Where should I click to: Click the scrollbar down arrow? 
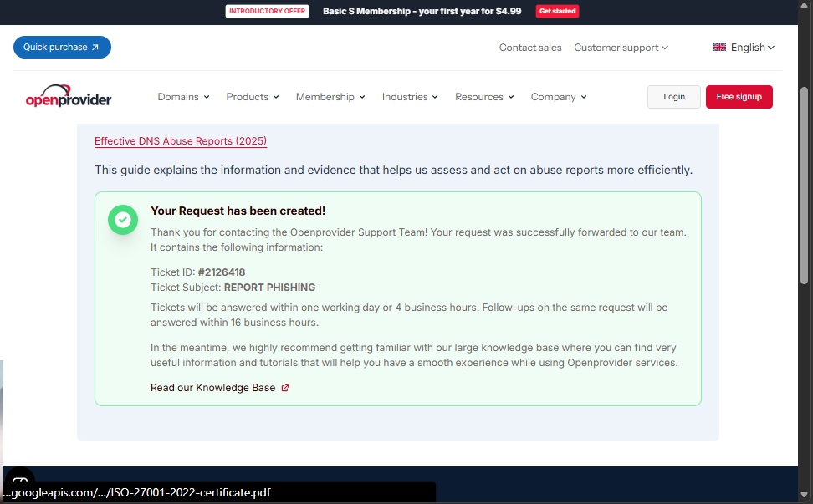point(804,495)
